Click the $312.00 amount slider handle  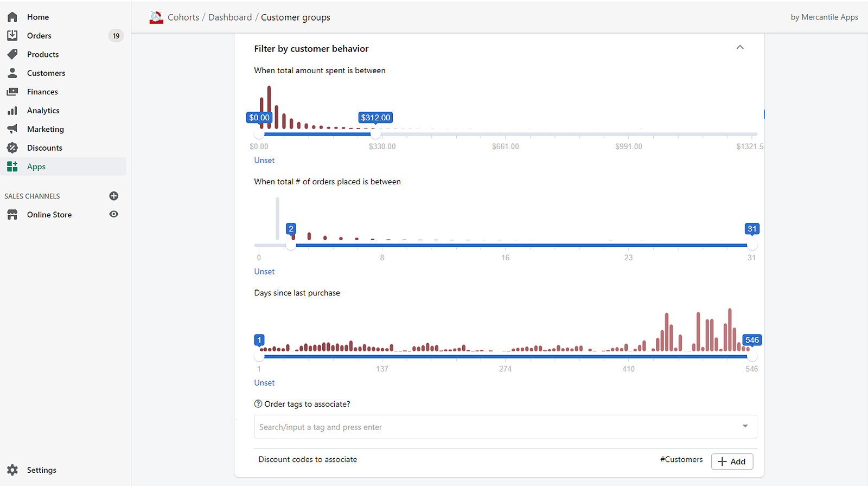tap(375, 134)
